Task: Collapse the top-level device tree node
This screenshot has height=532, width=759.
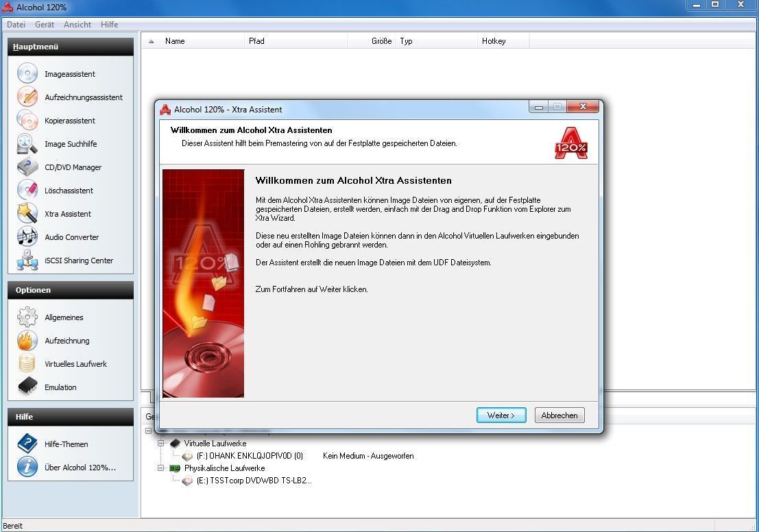Action: click(149, 431)
